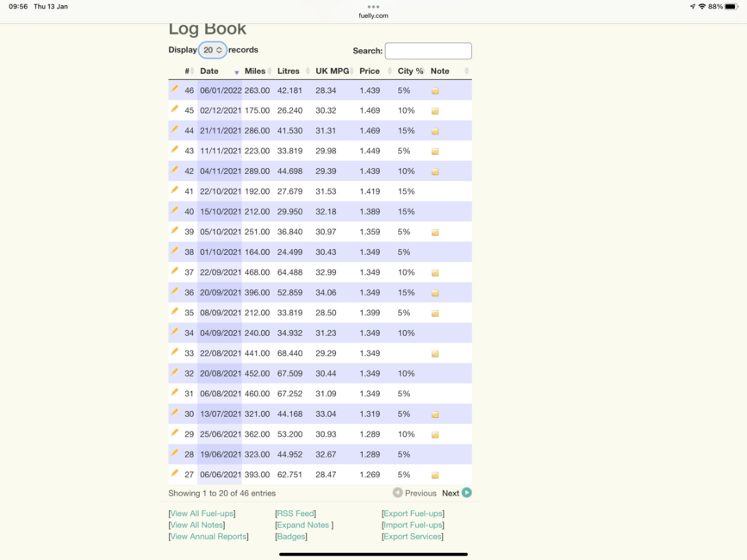Viewport: 747px width, 560px height.
Task: Click the Import Fuel-ups link
Action: [413, 525]
